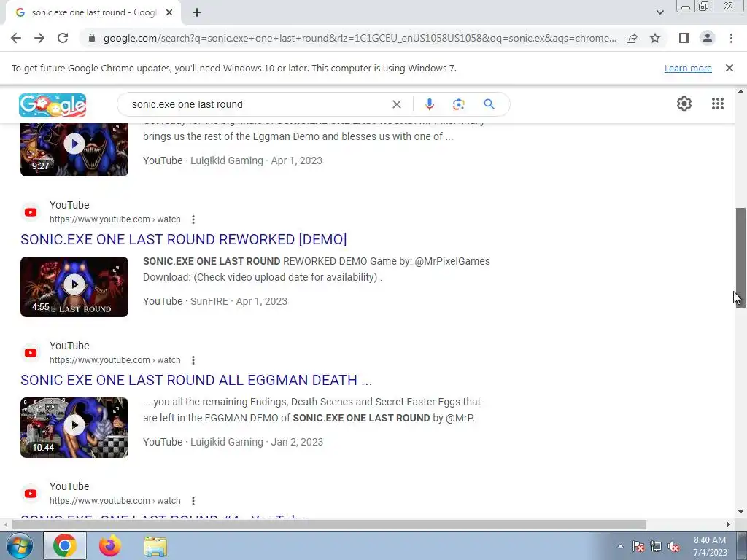Open the muted volume tray icon
The image size is (747, 560).
pos(673,547)
